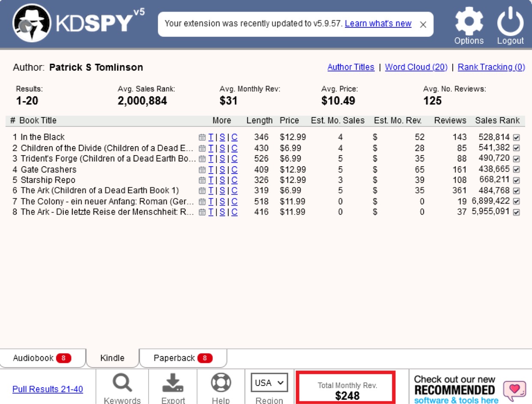Switch to the Audiobook tab
This screenshot has width=532, height=404.
pyautogui.click(x=42, y=358)
